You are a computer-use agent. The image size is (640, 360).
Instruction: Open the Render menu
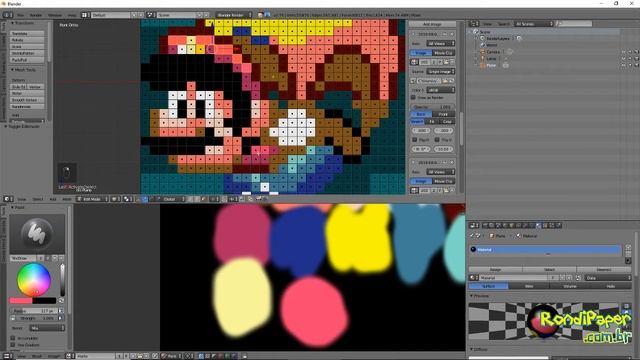pyautogui.click(x=36, y=15)
